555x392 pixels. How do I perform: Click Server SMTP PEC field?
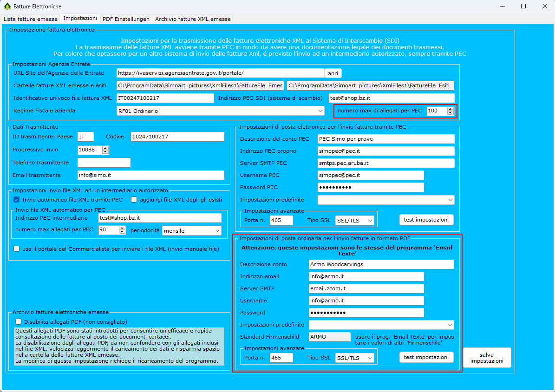386,163
